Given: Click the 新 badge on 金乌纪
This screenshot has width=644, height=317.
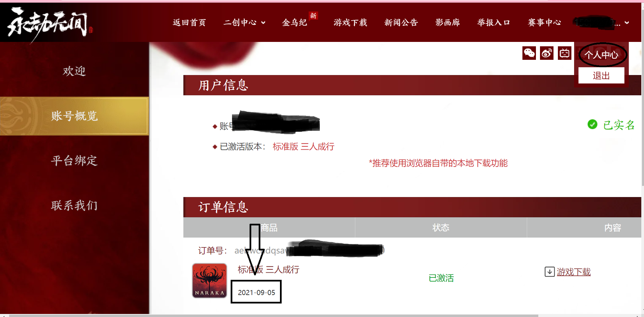Looking at the screenshot, I should coord(313,16).
